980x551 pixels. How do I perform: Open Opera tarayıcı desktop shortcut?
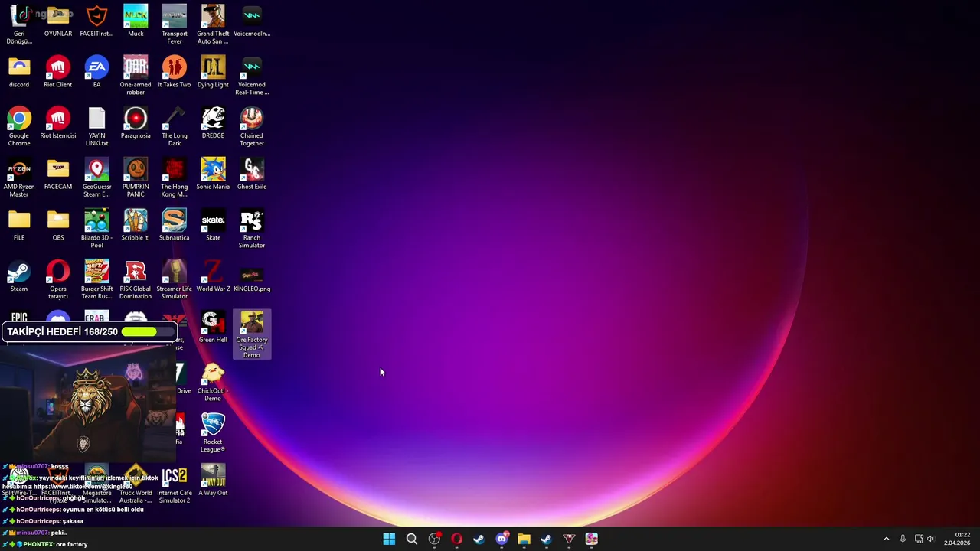pos(57,280)
